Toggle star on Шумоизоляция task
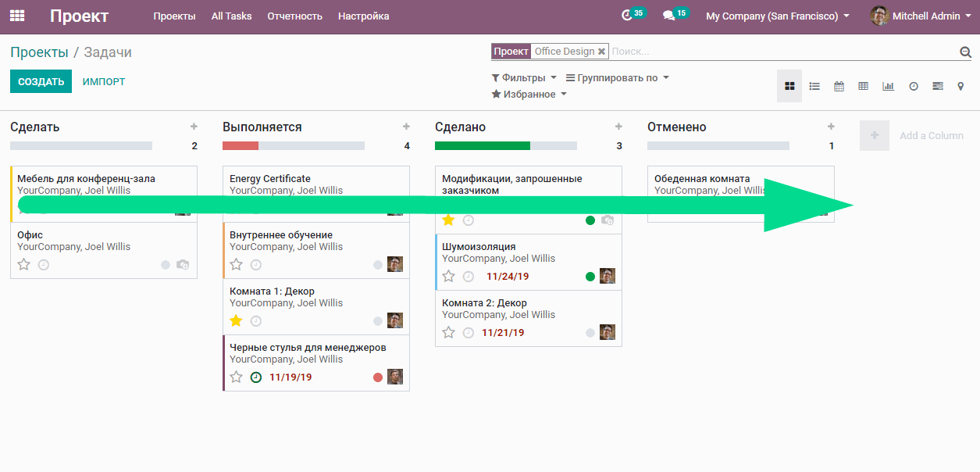Screen dimensions: 980x472 [x=448, y=277]
